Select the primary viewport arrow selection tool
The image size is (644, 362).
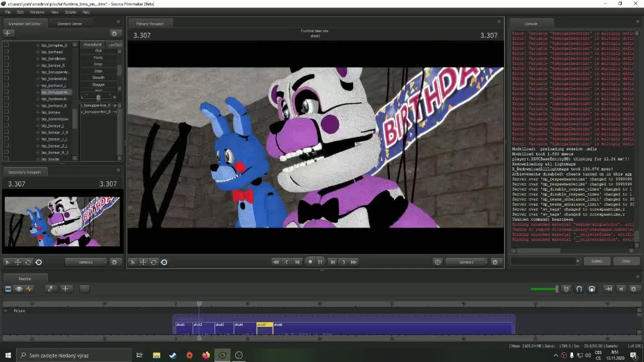coord(133,262)
